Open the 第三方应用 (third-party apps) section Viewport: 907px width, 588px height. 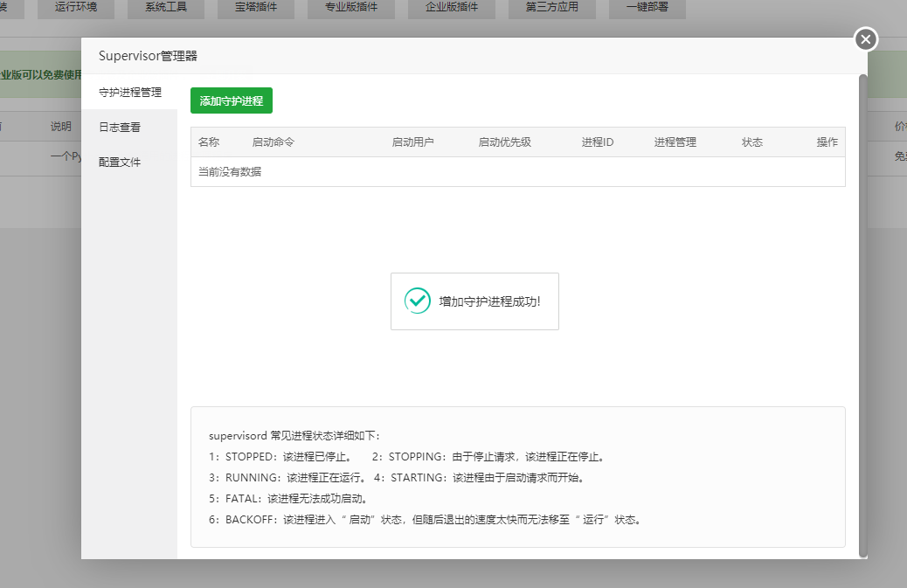551,7
